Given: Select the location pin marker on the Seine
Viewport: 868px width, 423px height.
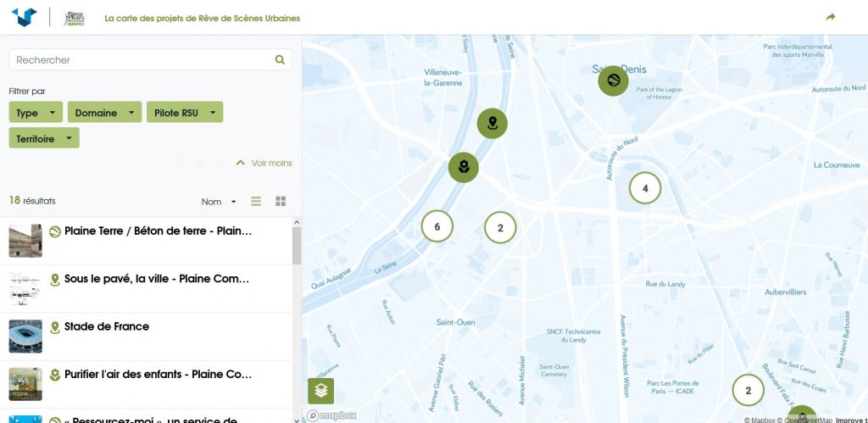Looking at the screenshot, I should coord(492,123).
